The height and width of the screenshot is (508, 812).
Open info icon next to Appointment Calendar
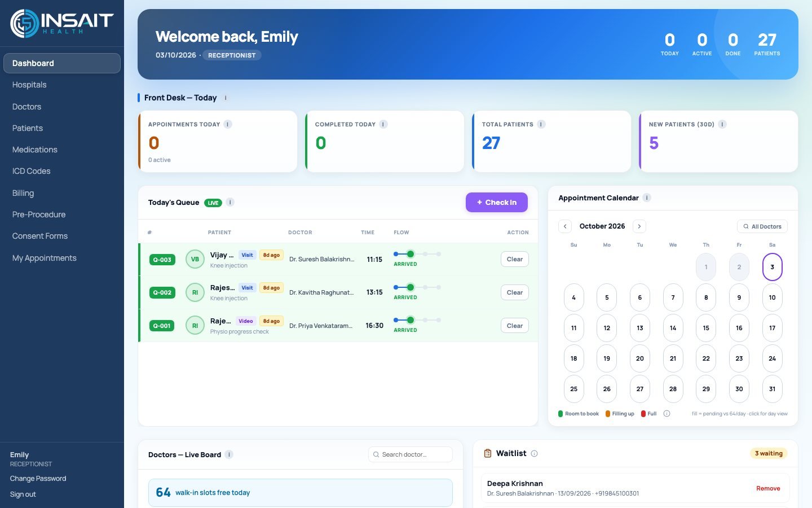pos(647,198)
